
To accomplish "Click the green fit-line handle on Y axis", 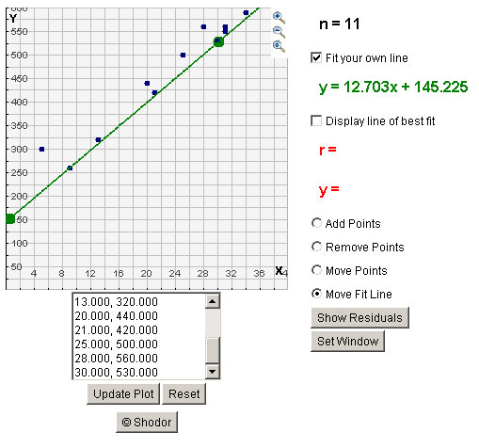I will click(x=10, y=218).
